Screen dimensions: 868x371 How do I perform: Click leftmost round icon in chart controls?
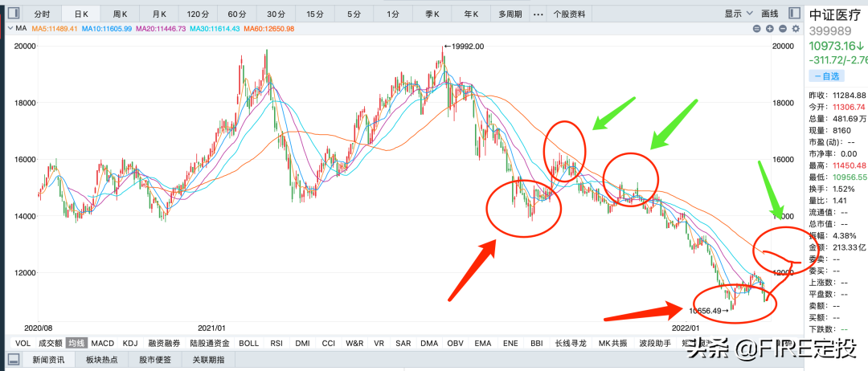coord(757,29)
